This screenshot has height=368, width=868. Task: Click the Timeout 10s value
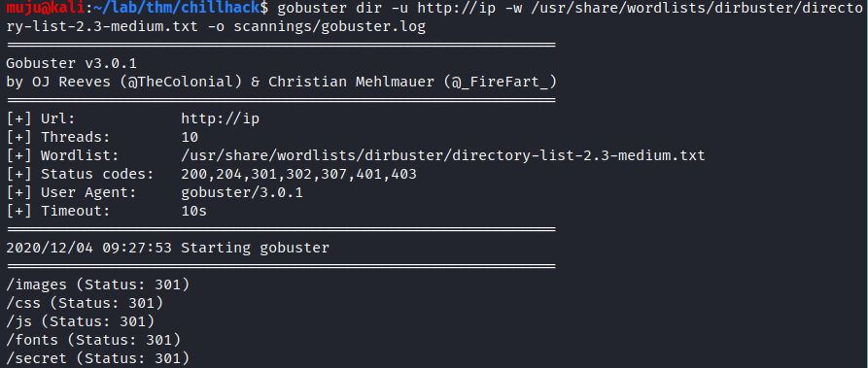pyautogui.click(x=193, y=211)
